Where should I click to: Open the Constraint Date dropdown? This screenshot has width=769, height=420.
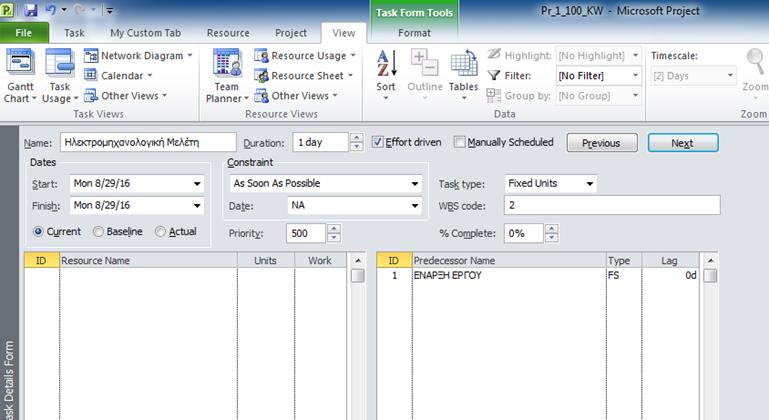415,206
